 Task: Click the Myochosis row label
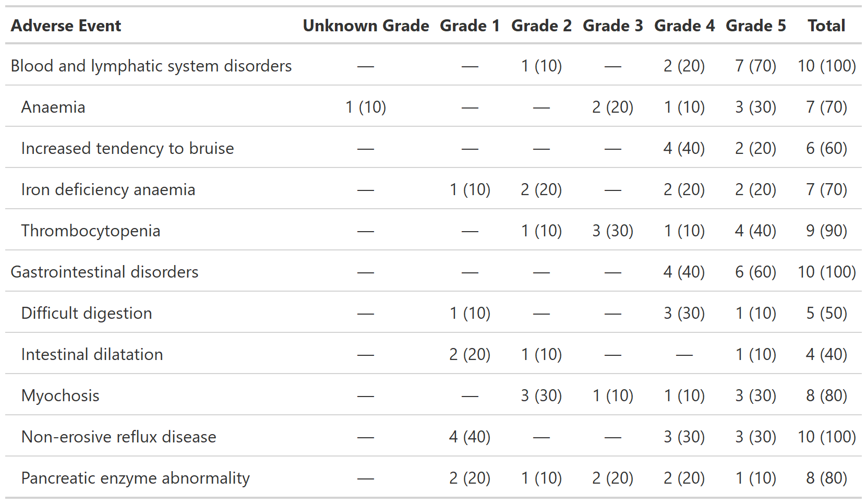pos(60,396)
